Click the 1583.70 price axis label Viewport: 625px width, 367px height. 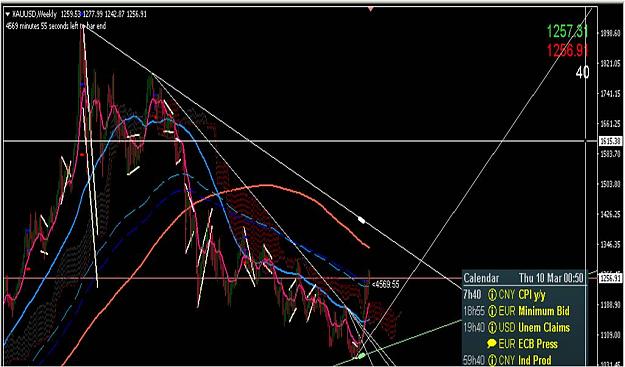[609, 153]
